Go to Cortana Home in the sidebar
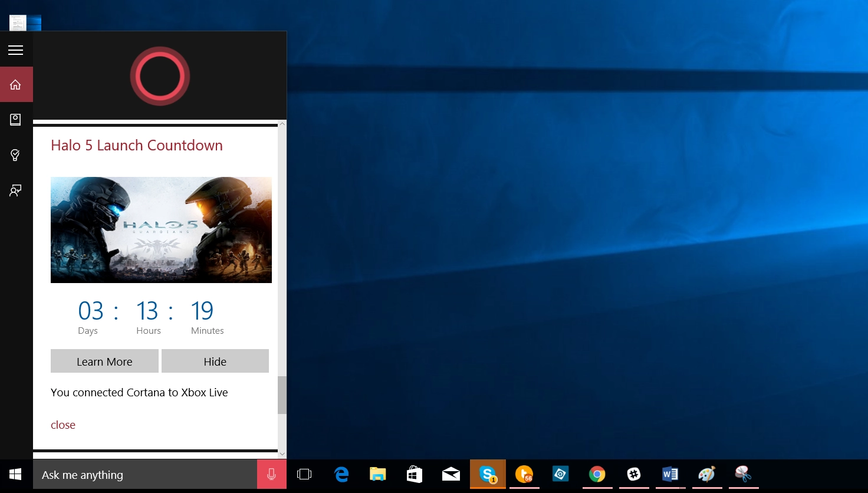Screen dimensions: 868x493 coord(16,84)
